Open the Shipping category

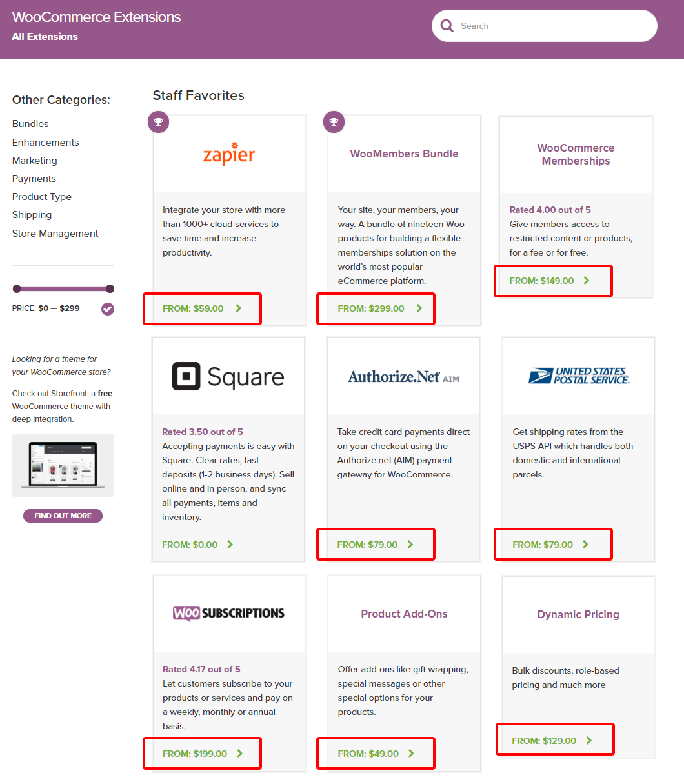(x=32, y=215)
